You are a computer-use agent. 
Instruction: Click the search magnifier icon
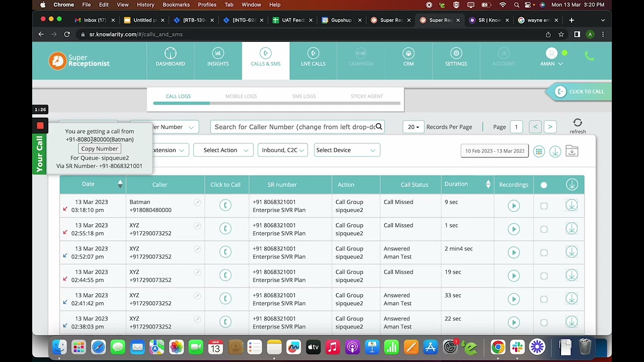379,127
